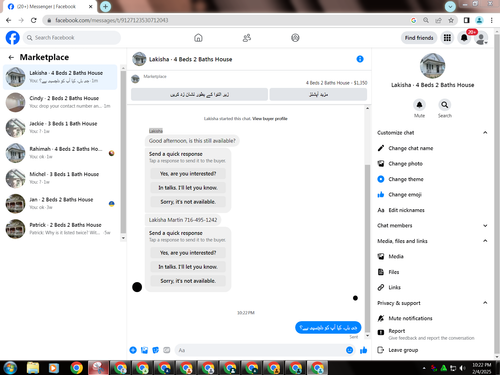The width and height of the screenshot is (500, 375).
Task: Open Chrome side panel icon
Action: pos(466,20)
